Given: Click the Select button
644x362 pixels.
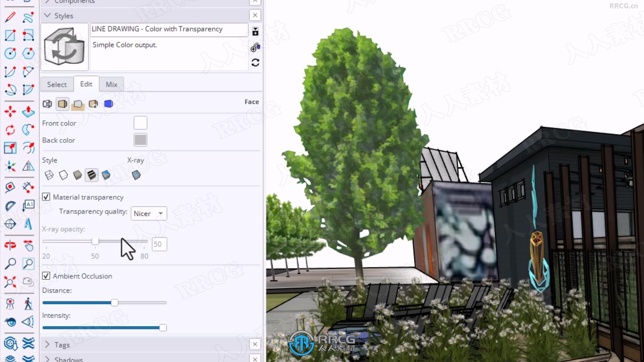Looking at the screenshot, I should point(57,84).
